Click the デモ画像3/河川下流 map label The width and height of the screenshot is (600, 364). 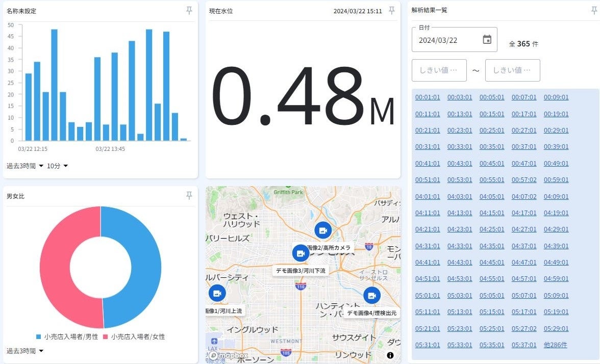coord(301,271)
